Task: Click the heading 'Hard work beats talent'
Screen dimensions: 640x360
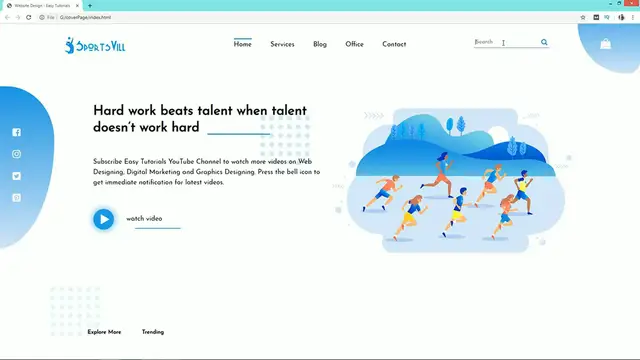Action: pos(200,119)
